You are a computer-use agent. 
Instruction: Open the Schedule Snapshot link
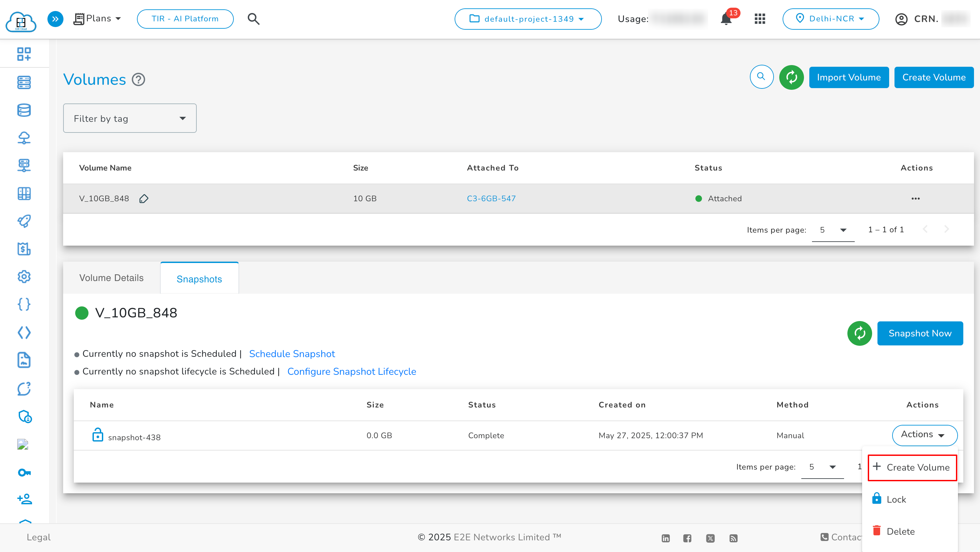(x=292, y=354)
